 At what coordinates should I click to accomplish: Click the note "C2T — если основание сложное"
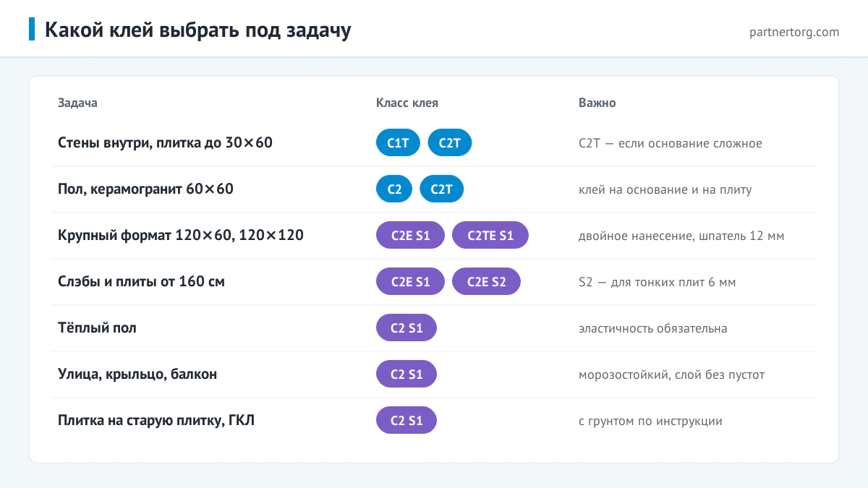[x=671, y=143]
